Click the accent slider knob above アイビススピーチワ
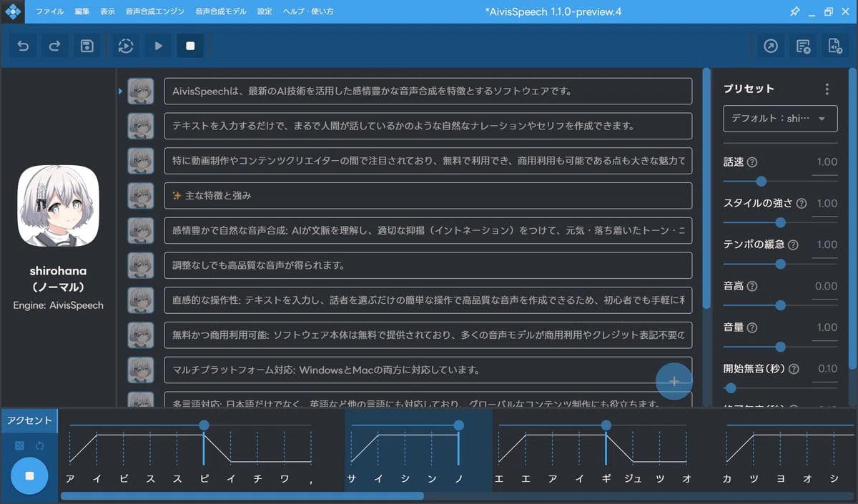The height and width of the screenshot is (504, 858). 204,425
